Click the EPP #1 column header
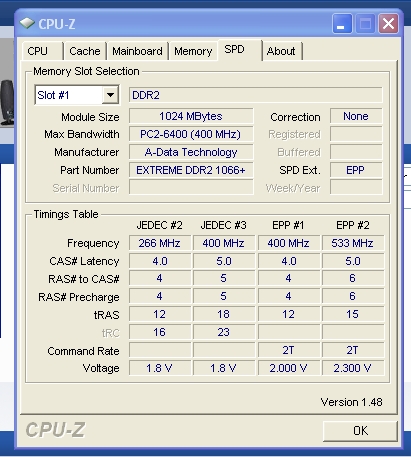This screenshot has height=457, width=411. click(288, 225)
